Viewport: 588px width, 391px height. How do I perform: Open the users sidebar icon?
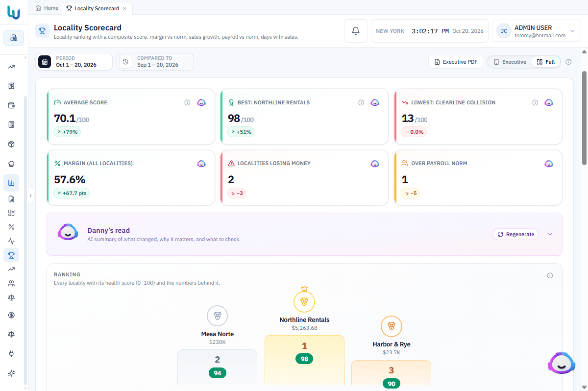(x=11, y=283)
